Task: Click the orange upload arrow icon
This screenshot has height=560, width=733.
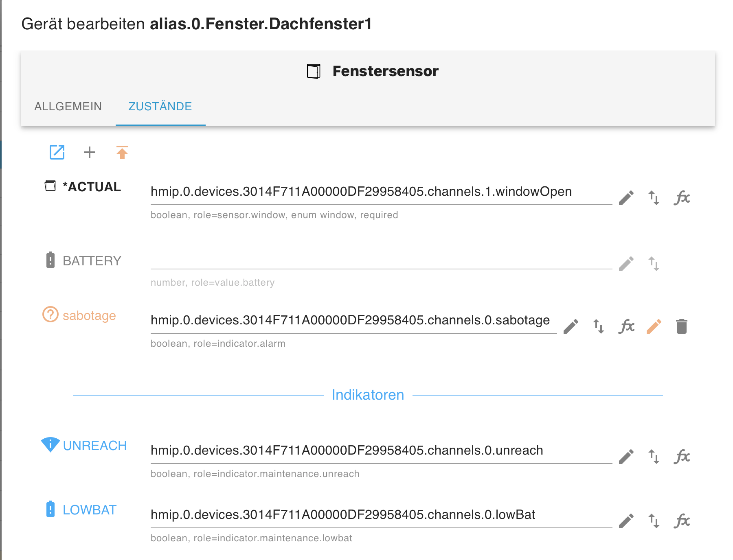Action: click(x=122, y=152)
